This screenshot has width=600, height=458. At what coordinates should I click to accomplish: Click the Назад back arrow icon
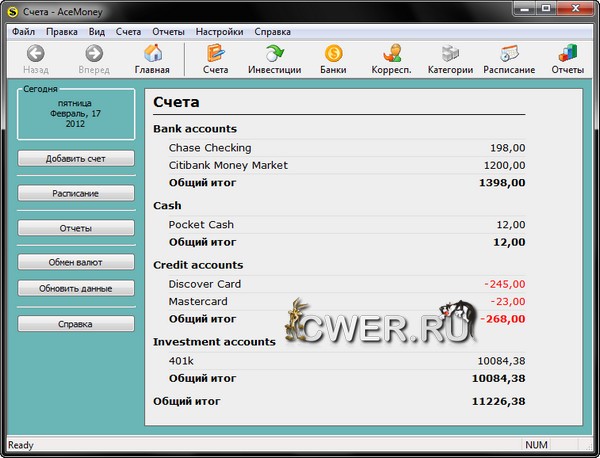tap(35, 54)
